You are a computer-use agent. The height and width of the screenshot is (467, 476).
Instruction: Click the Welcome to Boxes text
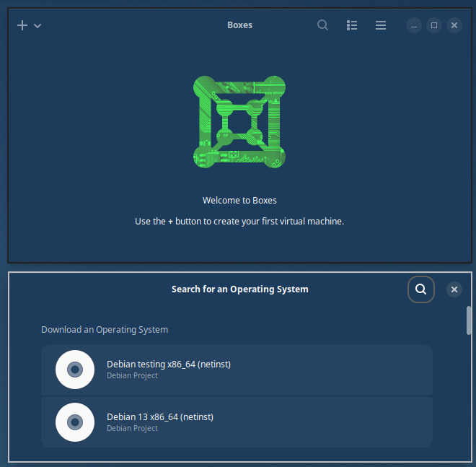[239, 201]
